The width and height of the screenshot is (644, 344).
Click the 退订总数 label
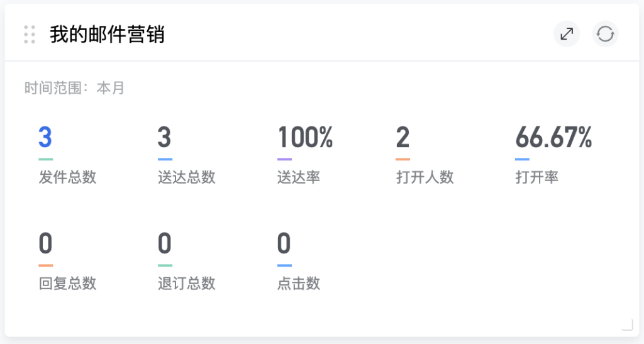coord(186,284)
